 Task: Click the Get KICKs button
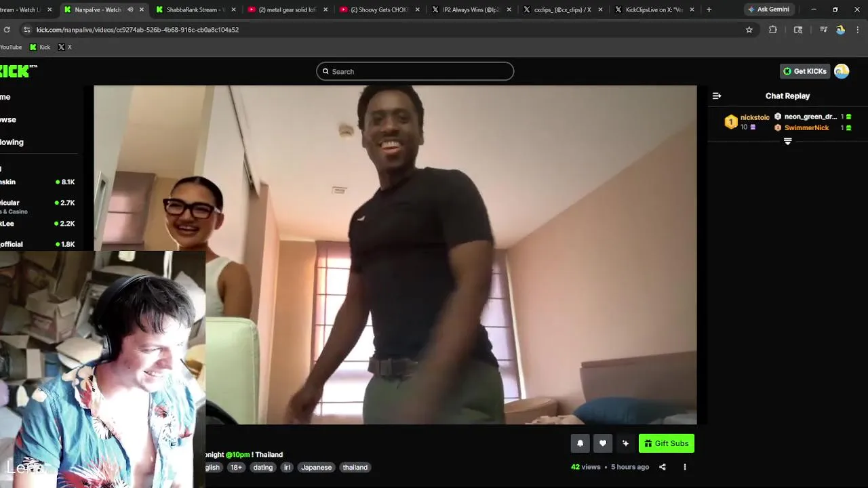point(805,71)
